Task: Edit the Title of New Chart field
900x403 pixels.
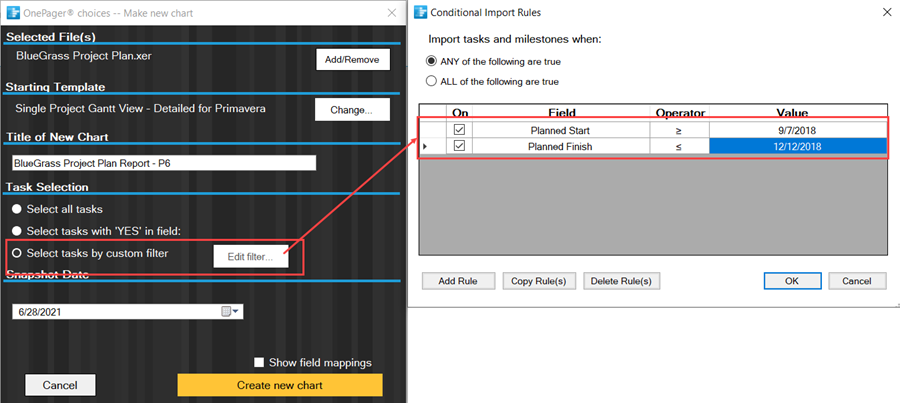Action: pyautogui.click(x=164, y=163)
